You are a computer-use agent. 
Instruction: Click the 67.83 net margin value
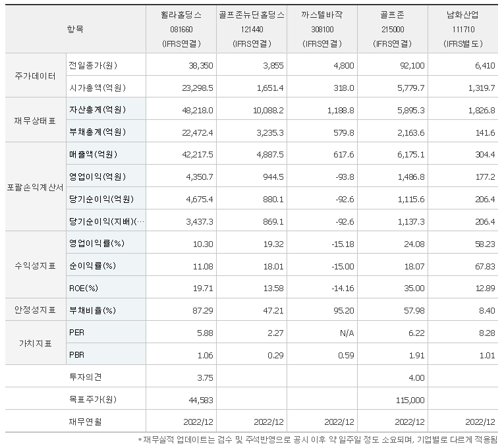point(485,266)
